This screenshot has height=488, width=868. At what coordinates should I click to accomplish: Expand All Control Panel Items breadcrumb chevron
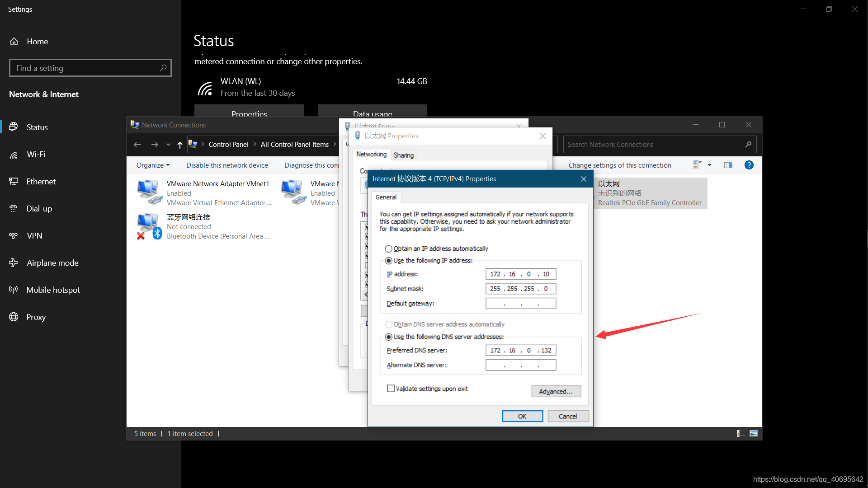[x=335, y=144]
